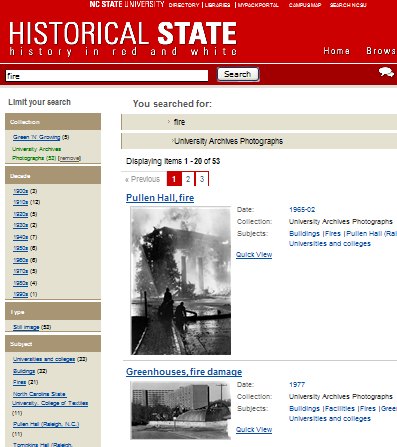This screenshot has height=447, width=397.
Task: Open 'Pullen Hall, fire' title link
Action: pos(160,198)
